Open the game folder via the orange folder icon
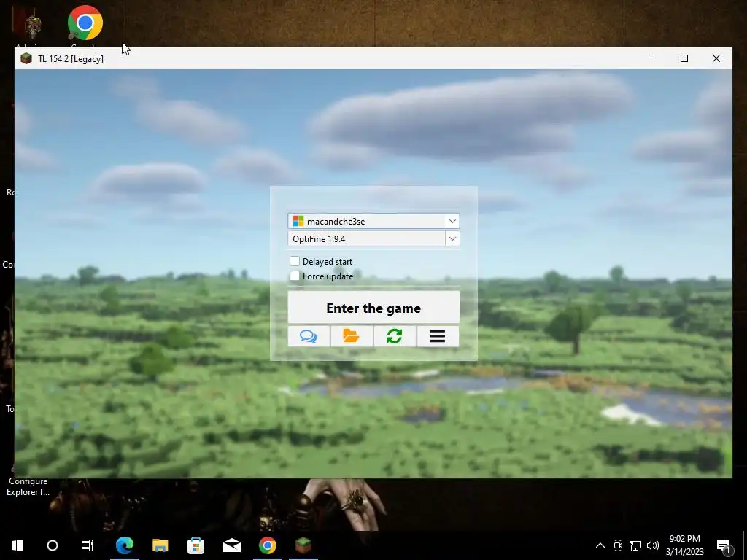 [x=352, y=336]
